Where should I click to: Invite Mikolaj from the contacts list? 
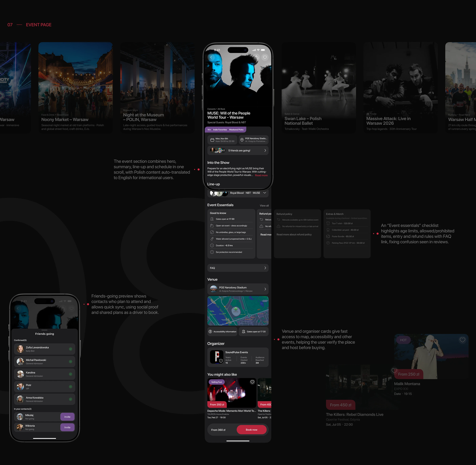(x=67, y=417)
